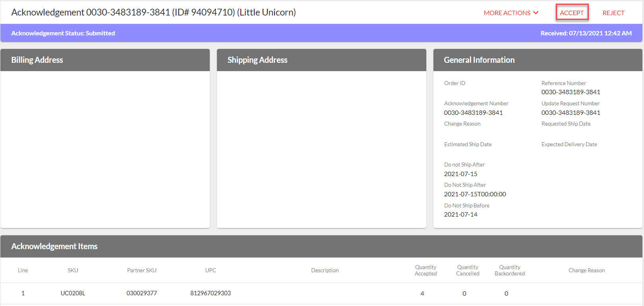
Task: Click the SKU column header
Action: coord(73,270)
